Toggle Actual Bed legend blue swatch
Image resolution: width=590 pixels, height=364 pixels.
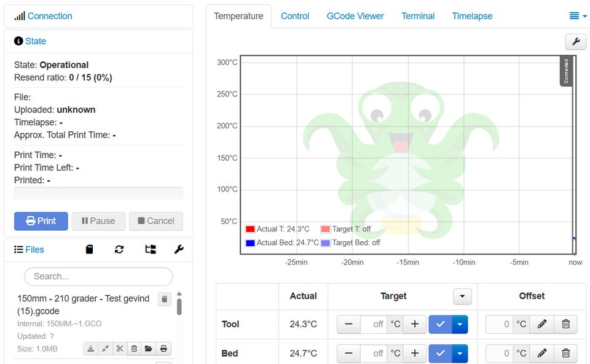250,243
